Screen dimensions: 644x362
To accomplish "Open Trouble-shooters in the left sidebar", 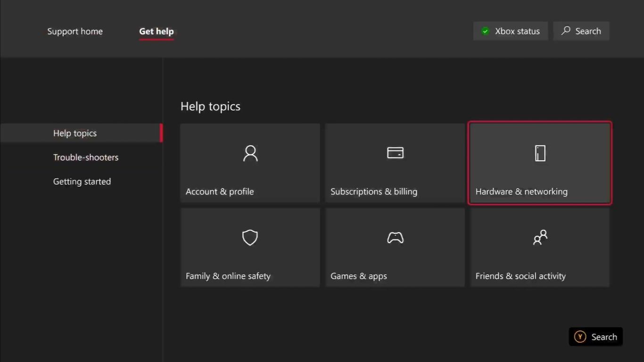I will (x=86, y=157).
